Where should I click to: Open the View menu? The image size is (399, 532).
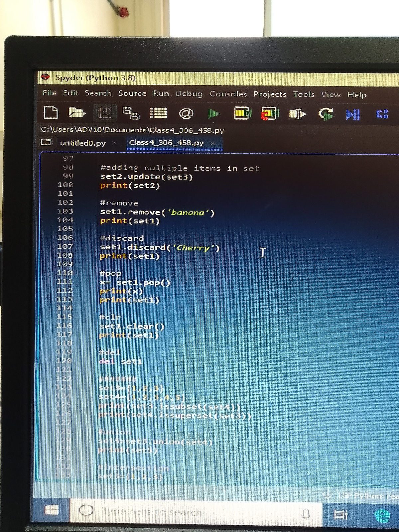click(x=331, y=95)
